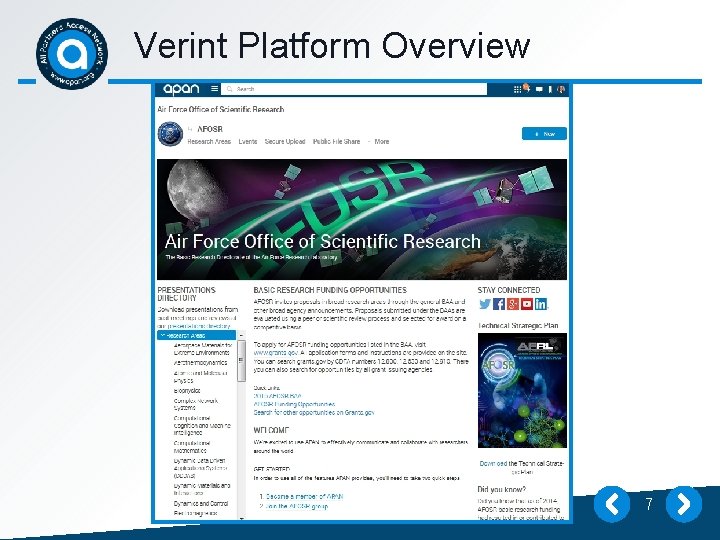Click Join the AFOSR group link

297,506
